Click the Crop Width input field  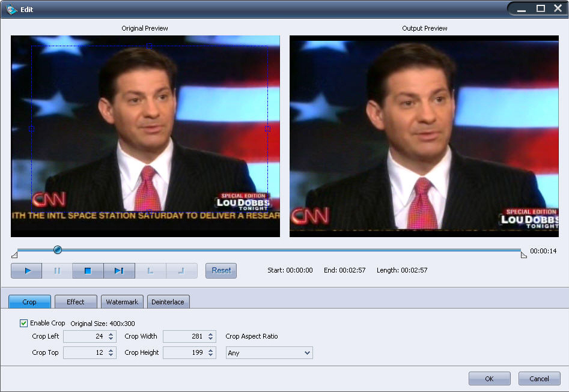[184, 337]
